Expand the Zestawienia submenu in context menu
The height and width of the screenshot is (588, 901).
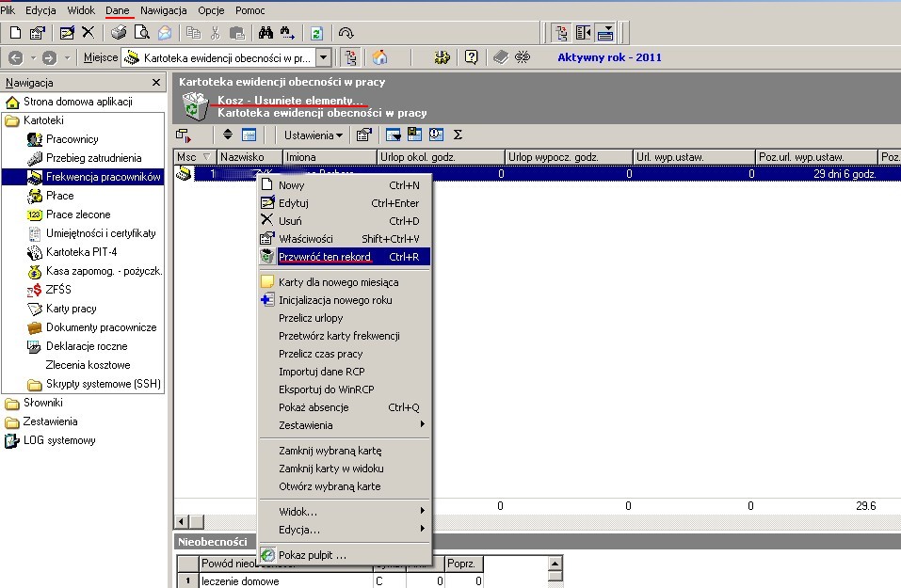pos(345,425)
